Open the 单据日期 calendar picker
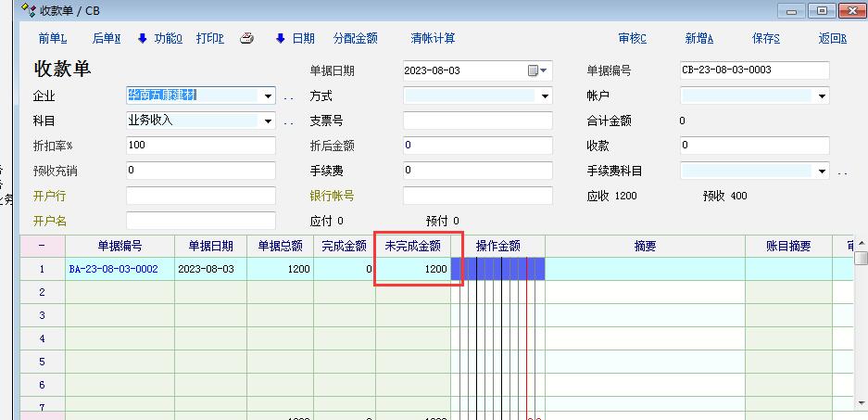The height and width of the screenshot is (420, 868). 536,70
